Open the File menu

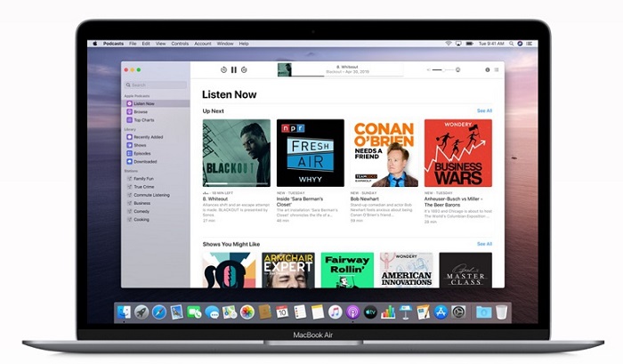pos(133,44)
